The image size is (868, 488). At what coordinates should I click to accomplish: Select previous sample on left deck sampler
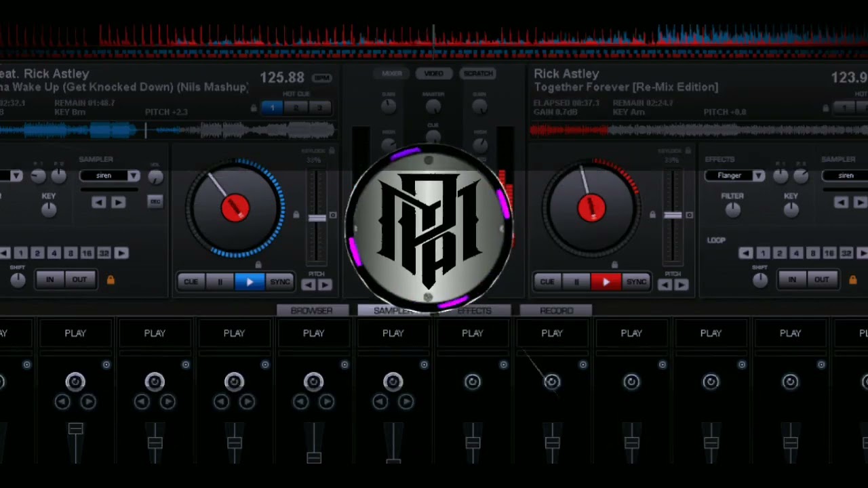[x=99, y=202]
